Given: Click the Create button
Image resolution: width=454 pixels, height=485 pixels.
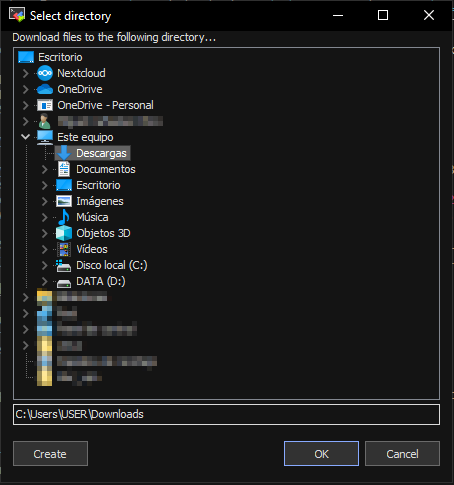Looking at the screenshot, I should pos(50,453).
